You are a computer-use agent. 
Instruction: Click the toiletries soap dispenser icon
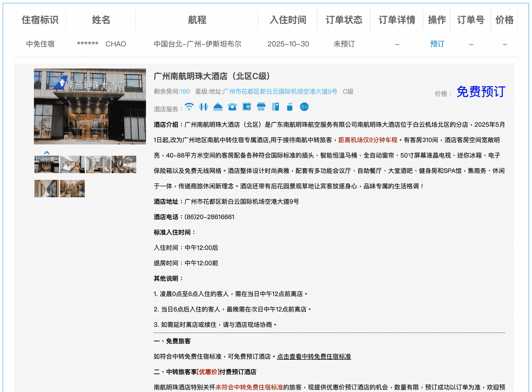coord(290,107)
